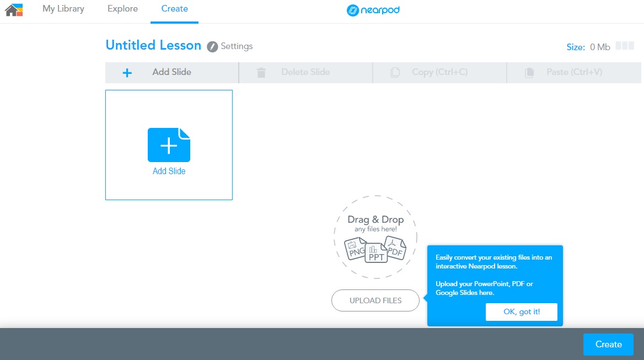Select the Copy (Ctrl+C) icon
This screenshot has width=644, height=360.
(x=395, y=72)
